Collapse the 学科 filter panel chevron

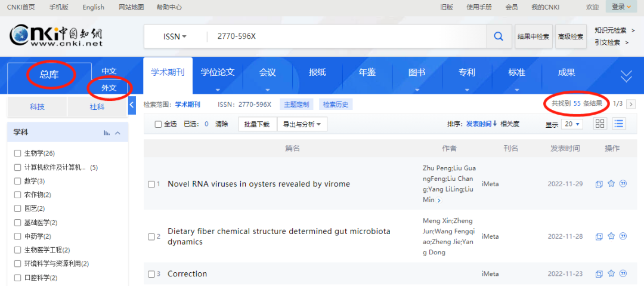click(118, 133)
